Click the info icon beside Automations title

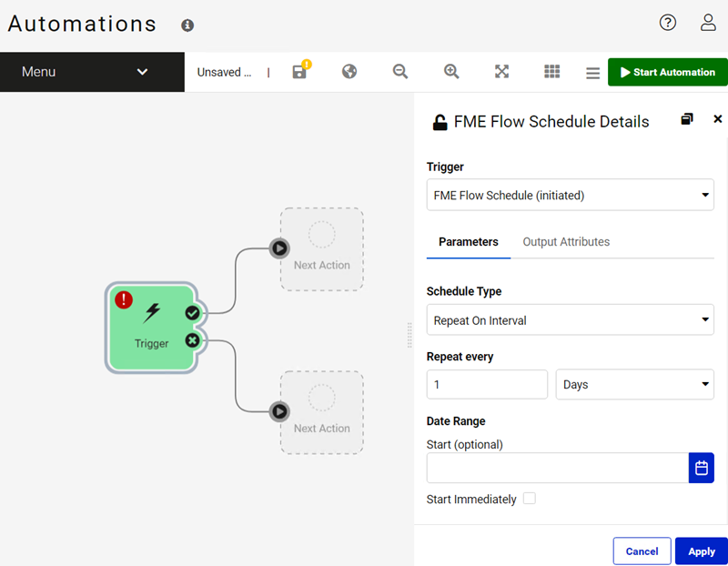coord(187,25)
